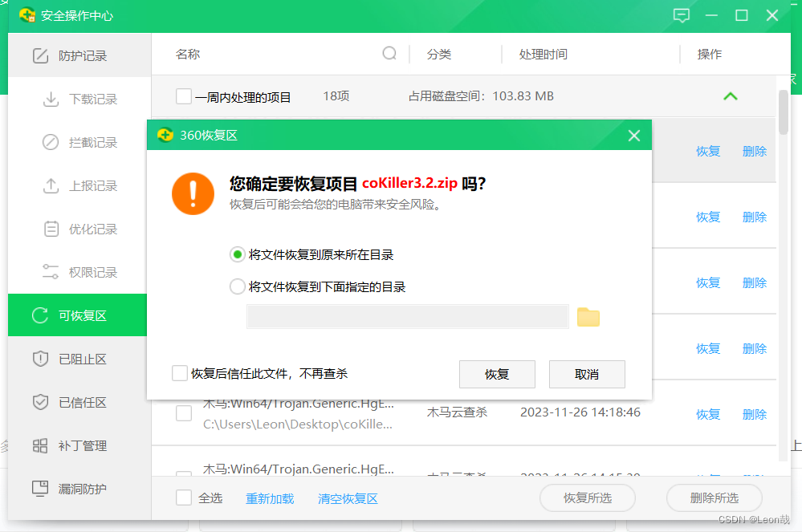
Task: Click the 补丁管理 grid icon
Action: 40,445
